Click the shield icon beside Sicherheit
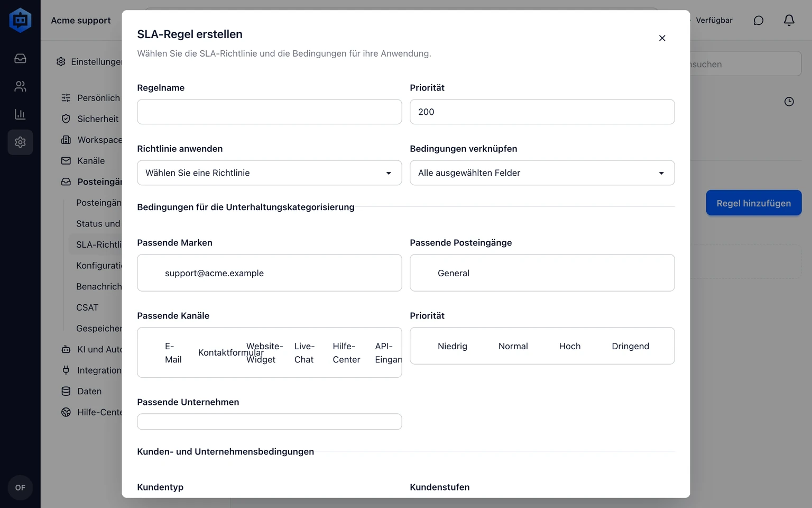Screen dimensions: 812x508 click(x=66, y=119)
